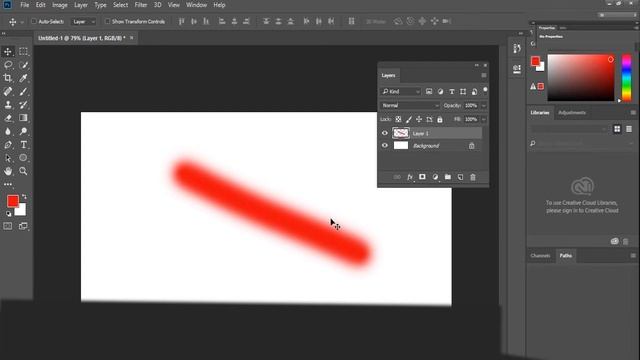Click the Layer 1 thumbnail

401,133
